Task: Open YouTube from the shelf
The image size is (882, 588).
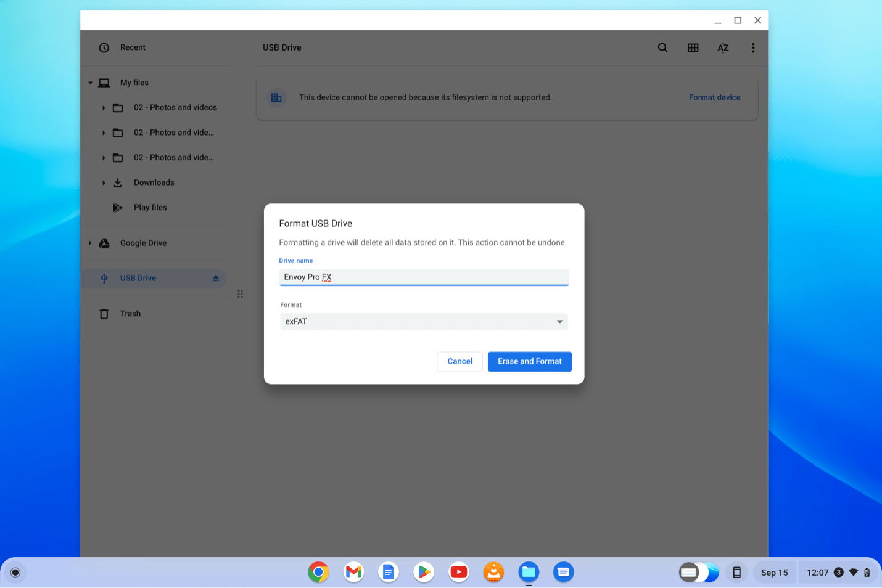Action: point(458,573)
